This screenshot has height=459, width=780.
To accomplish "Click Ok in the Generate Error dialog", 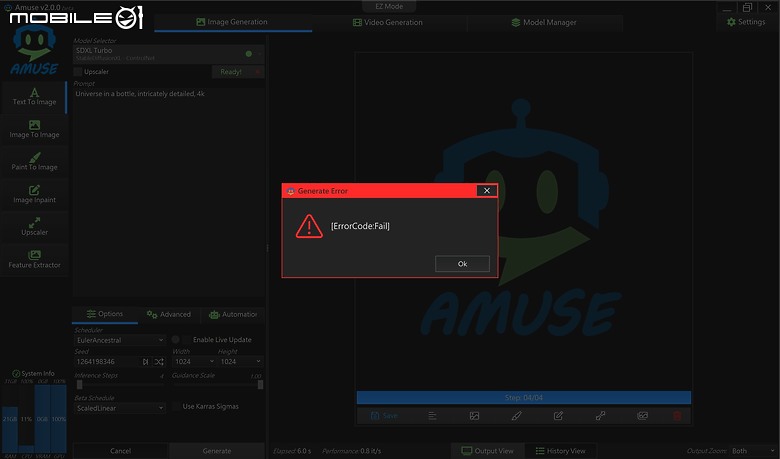I will click(462, 264).
